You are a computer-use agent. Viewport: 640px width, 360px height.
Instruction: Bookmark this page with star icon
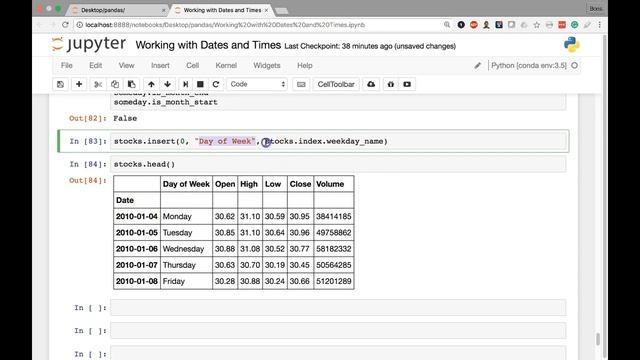(x=536, y=25)
